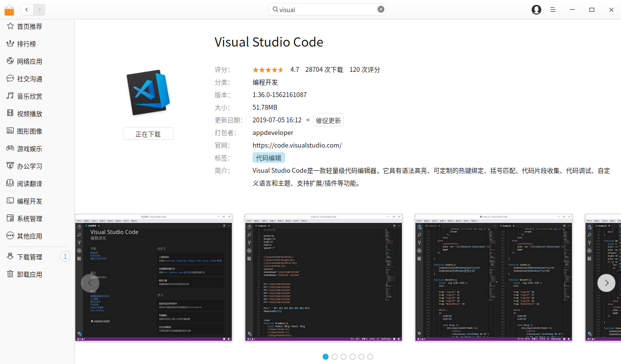Viewport: 621px width, 364px height.
Task: Click the crown icon beside 排行榜
Action: 10,44
